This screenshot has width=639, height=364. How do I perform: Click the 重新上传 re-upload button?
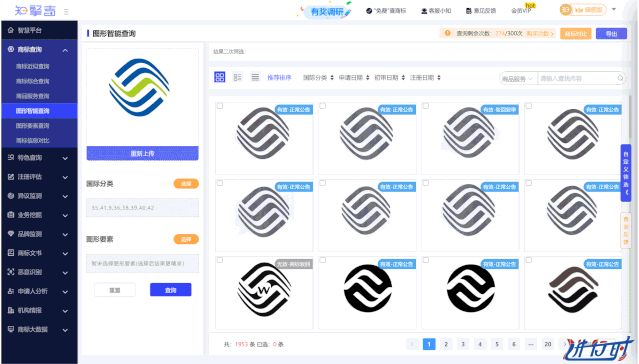pos(143,153)
